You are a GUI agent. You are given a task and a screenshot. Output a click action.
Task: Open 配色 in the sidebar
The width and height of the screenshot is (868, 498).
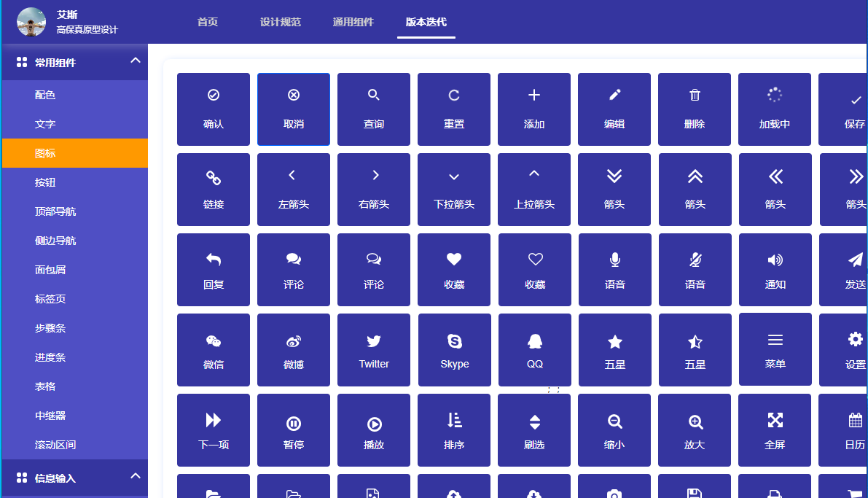(x=75, y=95)
